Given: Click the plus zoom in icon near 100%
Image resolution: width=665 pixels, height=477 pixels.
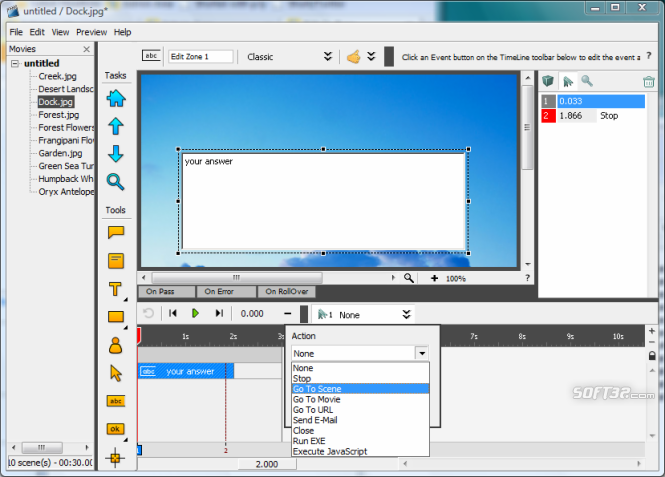Looking at the screenshot, I should 434,278.
